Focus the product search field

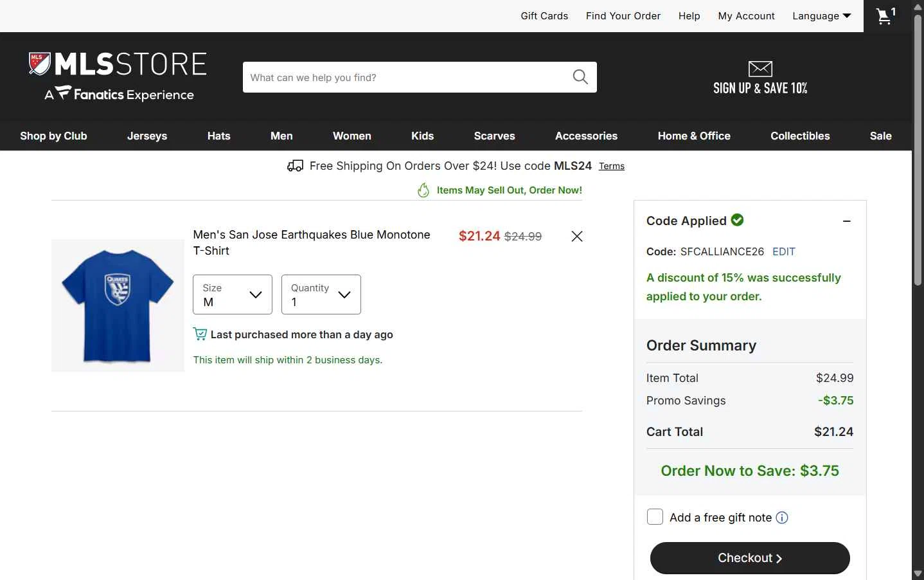coord(407,77)
